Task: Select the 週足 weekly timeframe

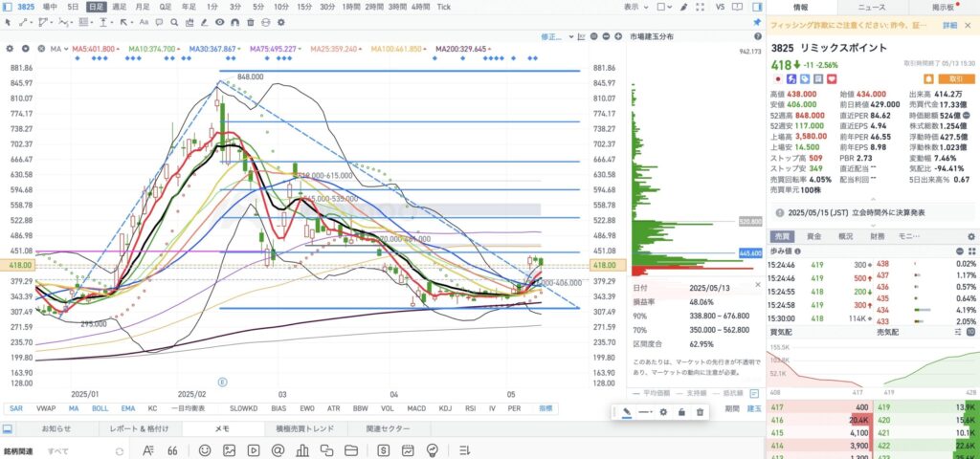Action: coord(119,7)
